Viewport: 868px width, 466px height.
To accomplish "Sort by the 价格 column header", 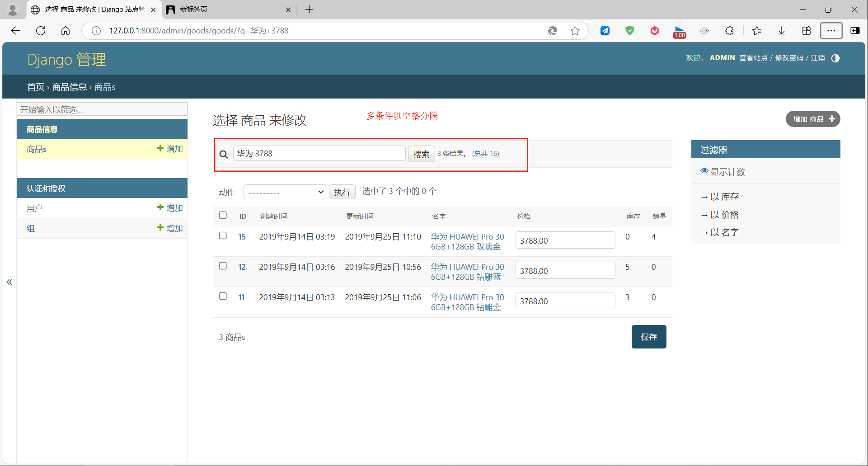I will click(x=524, y=216).
